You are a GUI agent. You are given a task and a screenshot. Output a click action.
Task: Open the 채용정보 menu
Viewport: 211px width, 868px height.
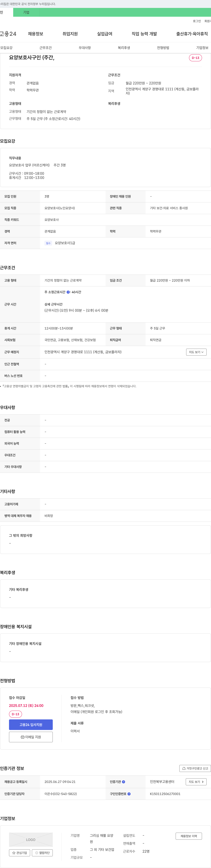[x=35, y=34]
